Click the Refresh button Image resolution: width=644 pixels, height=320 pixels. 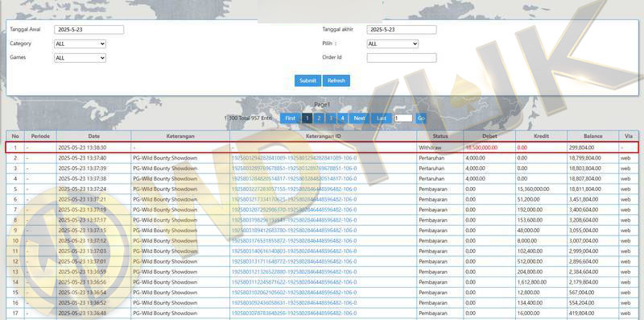[x=336, y=81]
